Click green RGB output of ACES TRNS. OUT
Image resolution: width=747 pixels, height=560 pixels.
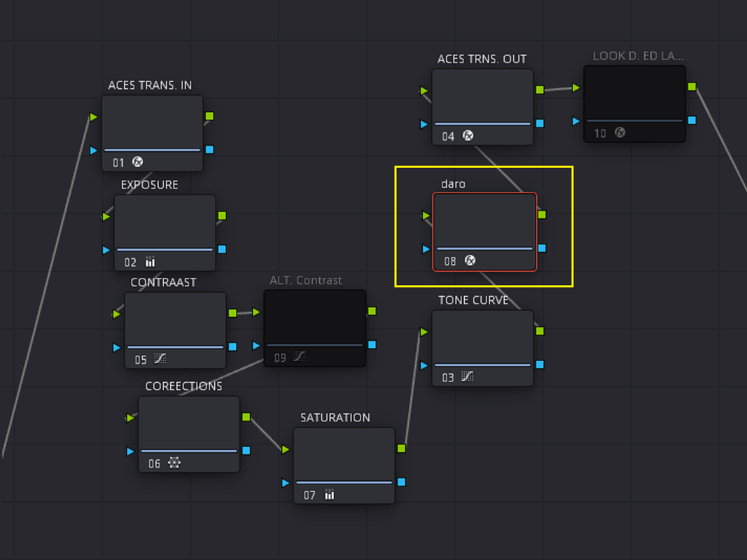540,90
